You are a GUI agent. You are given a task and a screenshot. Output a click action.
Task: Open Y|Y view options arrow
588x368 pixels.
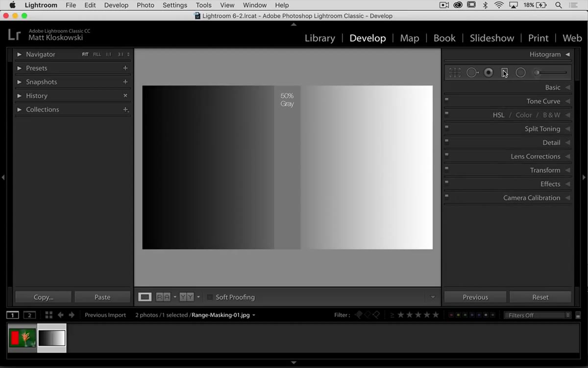[198, 297]
